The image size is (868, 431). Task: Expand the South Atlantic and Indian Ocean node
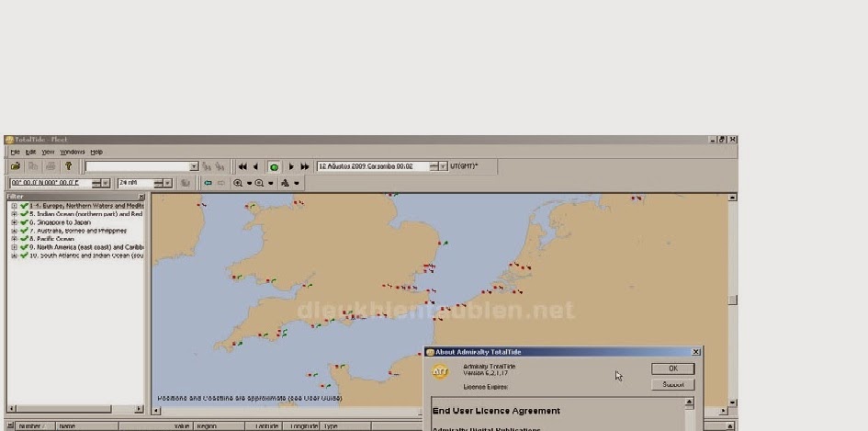(x=14, y=255)
